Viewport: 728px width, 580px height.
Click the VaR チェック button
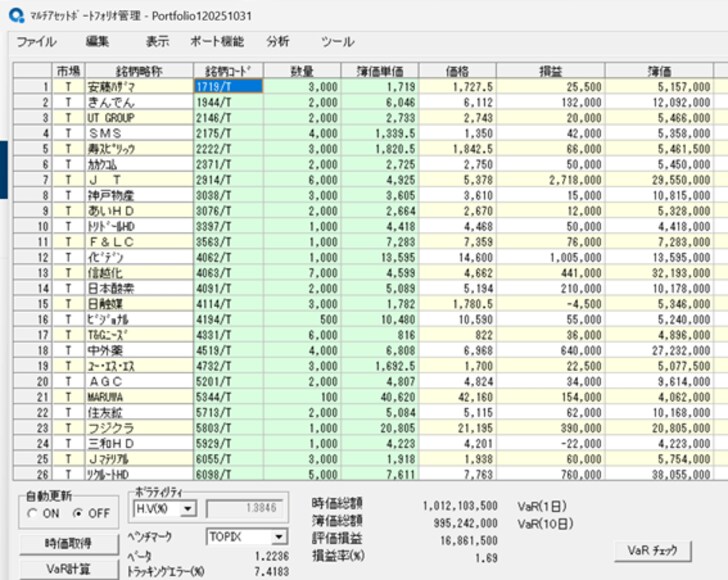(652, 549)
